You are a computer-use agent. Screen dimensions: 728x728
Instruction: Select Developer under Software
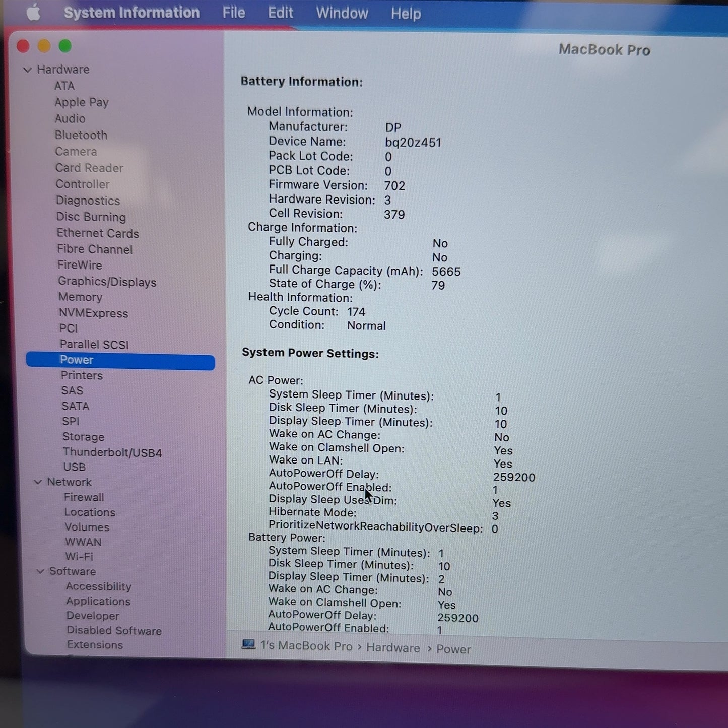click(93, 616)
